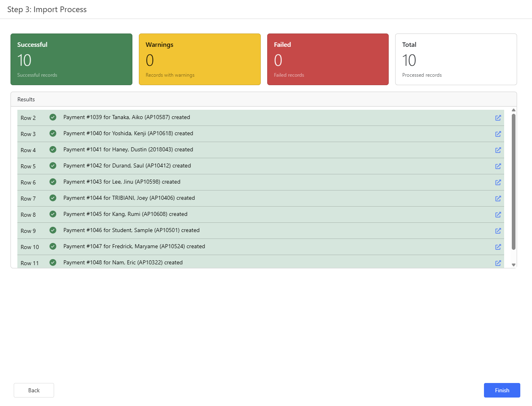Open payment #1046 Student, Sample external link
Screen dimensions: 532x406
(498, 231)
